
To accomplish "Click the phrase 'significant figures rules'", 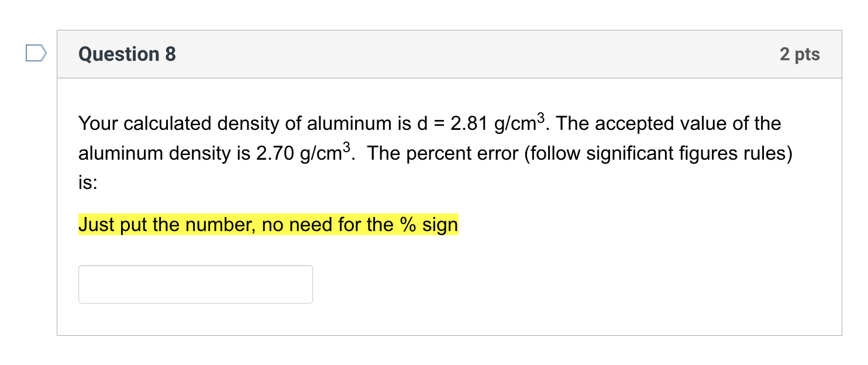I will click(687, 153).
